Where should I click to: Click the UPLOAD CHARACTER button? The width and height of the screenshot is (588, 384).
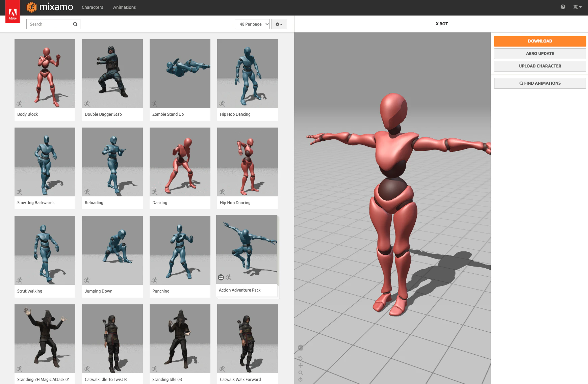pos(540,66)
